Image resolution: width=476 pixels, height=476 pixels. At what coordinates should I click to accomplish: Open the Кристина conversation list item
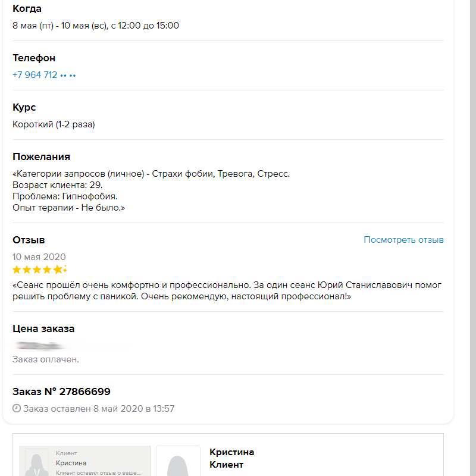pos(84,462)
